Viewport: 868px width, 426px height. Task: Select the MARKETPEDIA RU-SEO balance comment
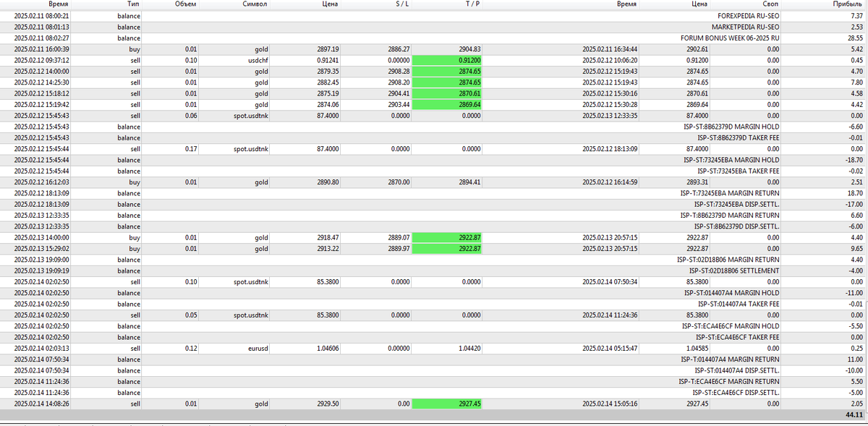click(746, 27)
